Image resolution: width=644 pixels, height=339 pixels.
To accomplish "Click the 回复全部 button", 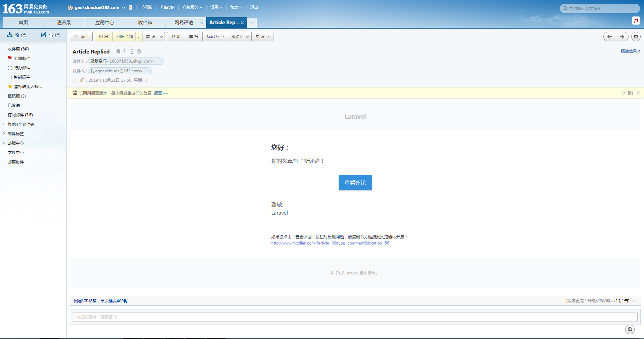I will [125, 37].
